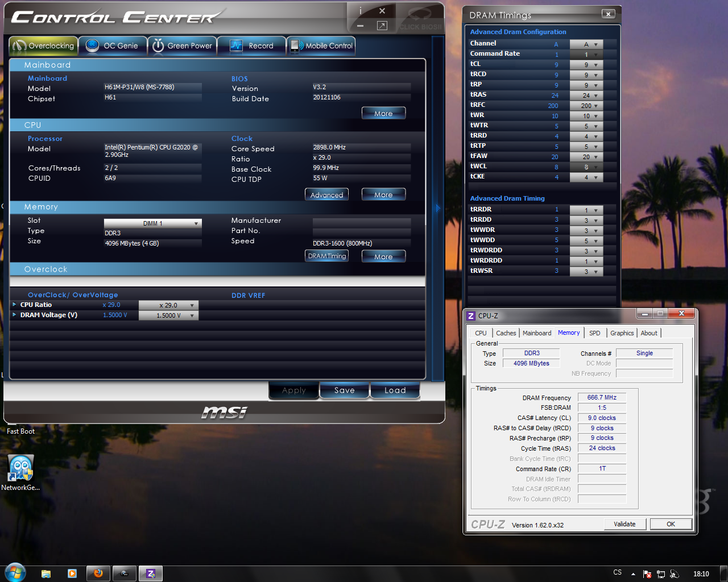Click the pop-out arrow icon in Control Center header

[382, 26]
